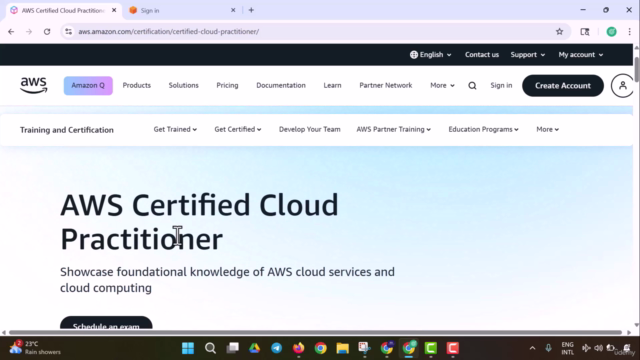The image size is (640, 360).
Task: Open Windows taskbar search
Action: [x=210, y=348]
